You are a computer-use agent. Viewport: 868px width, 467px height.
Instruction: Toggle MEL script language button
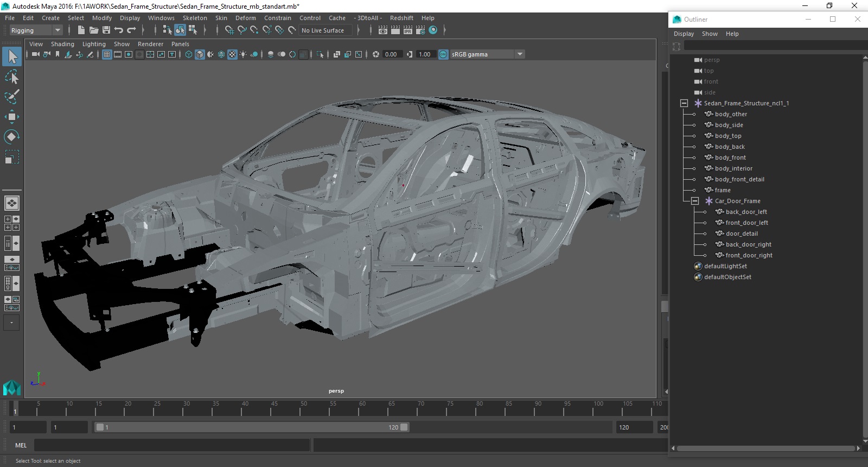click(21, 445)
